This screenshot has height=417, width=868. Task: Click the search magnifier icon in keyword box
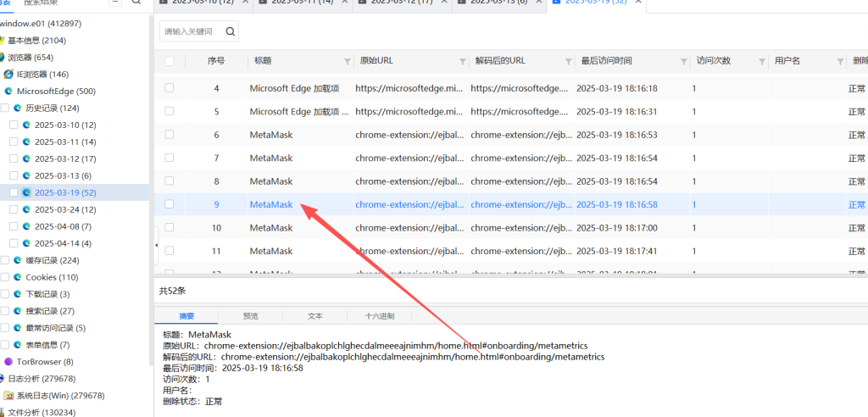(x=229, y=31)
